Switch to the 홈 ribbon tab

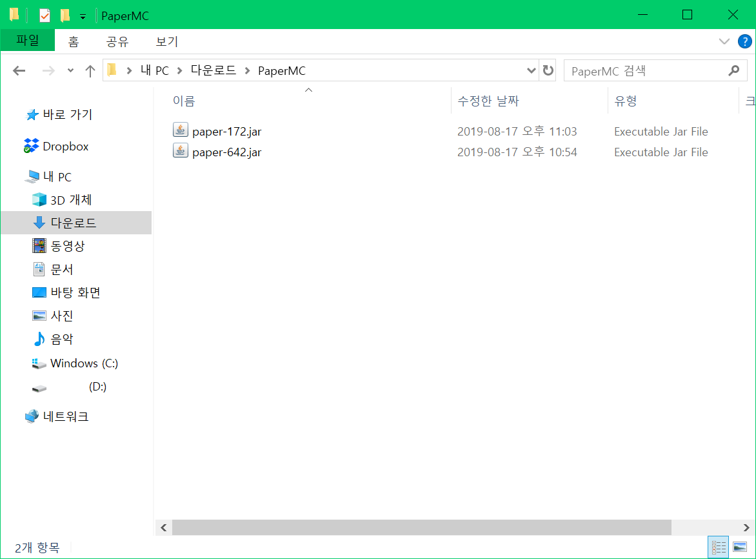(x=74, y=41)
